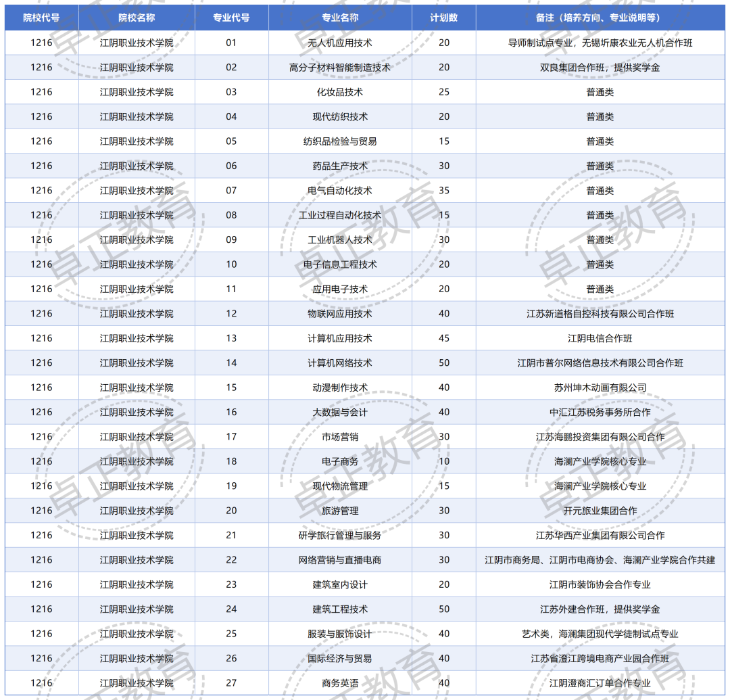
Task: Select the 物联网应用技术 cell
Action: [x=340, y=314]
